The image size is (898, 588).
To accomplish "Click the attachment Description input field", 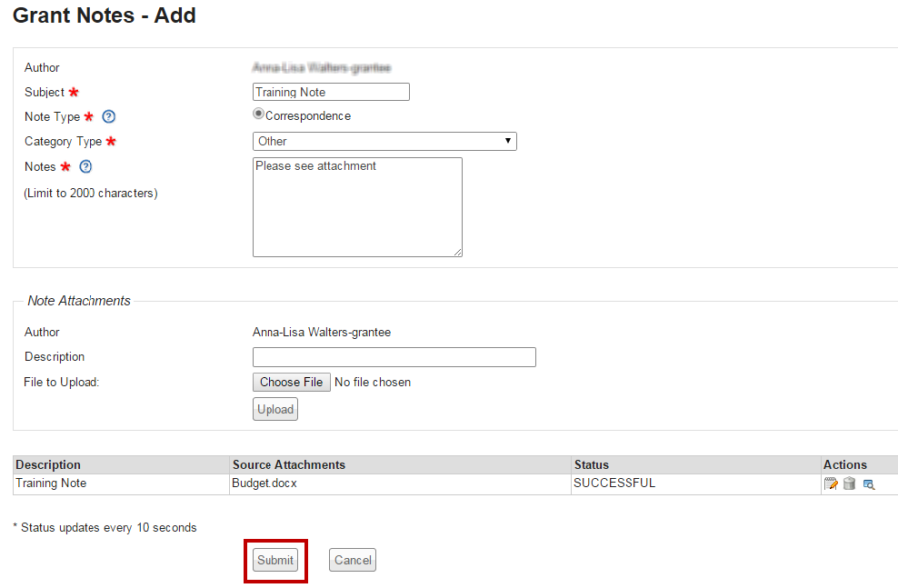I will pos(394,357).
